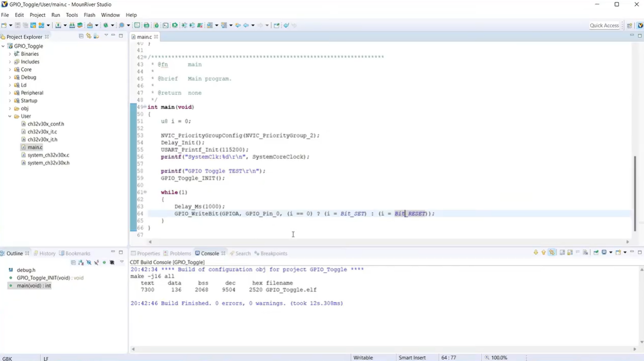644x361 pixels.
Task: Click the Save icon in toolbar
Action: tap(18, 26)
